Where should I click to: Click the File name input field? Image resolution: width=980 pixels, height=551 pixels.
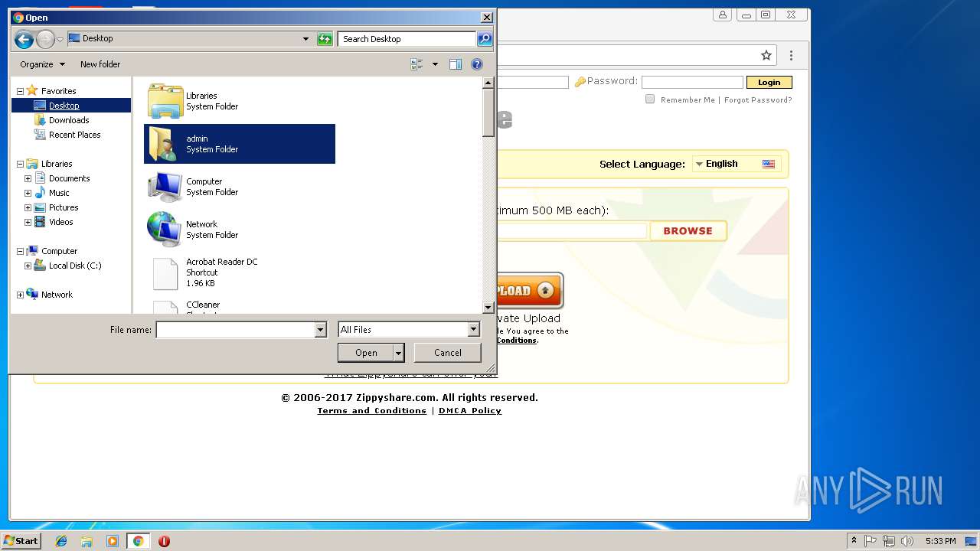click(235, 330)
